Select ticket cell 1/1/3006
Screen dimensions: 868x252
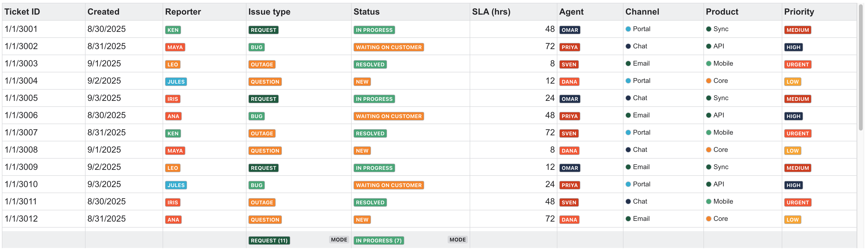[43, 115]
